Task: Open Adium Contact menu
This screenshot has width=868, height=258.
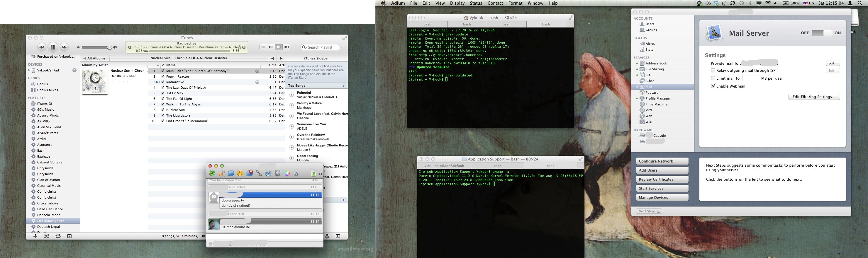Action: tap(495, 3)
